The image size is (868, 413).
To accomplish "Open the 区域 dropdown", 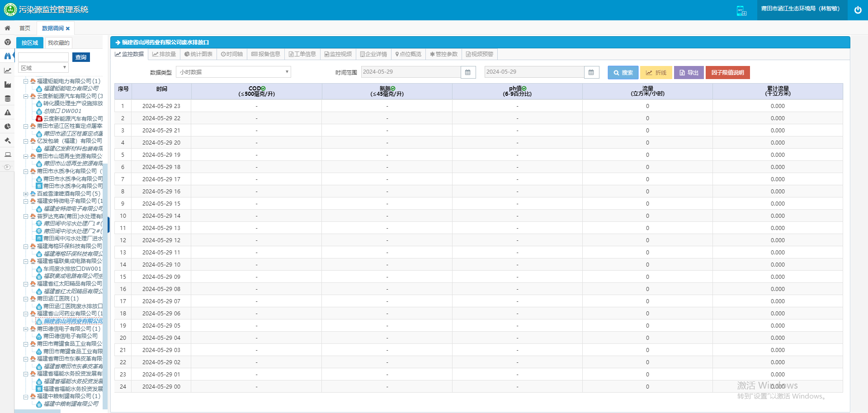I will (43, 68).
